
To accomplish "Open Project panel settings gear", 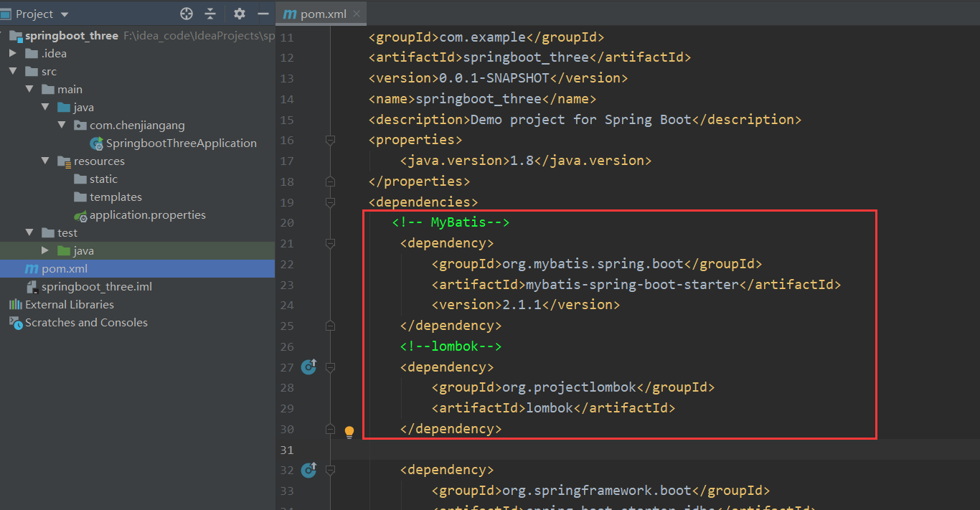I will (x=240, y=14).
